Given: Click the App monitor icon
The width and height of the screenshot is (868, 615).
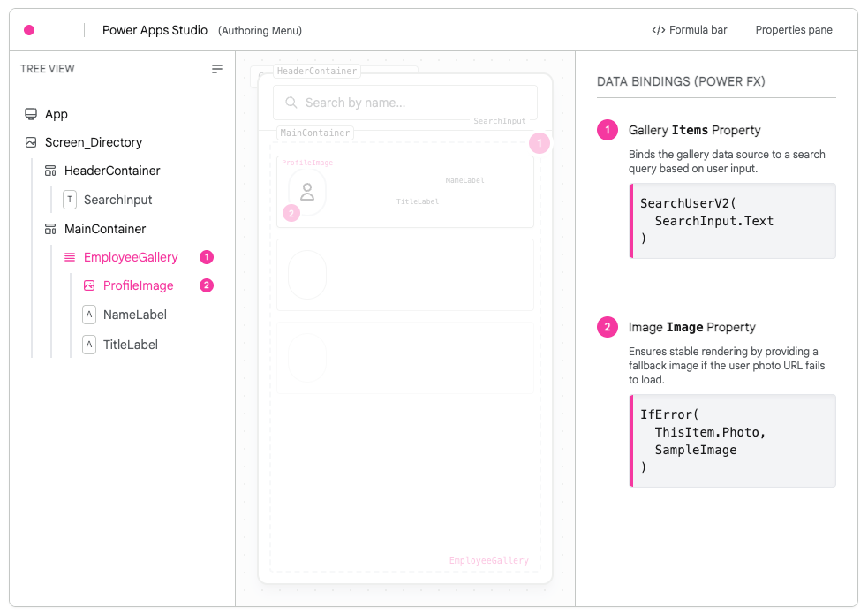Looking at the screenshot, I should point(31,114).
